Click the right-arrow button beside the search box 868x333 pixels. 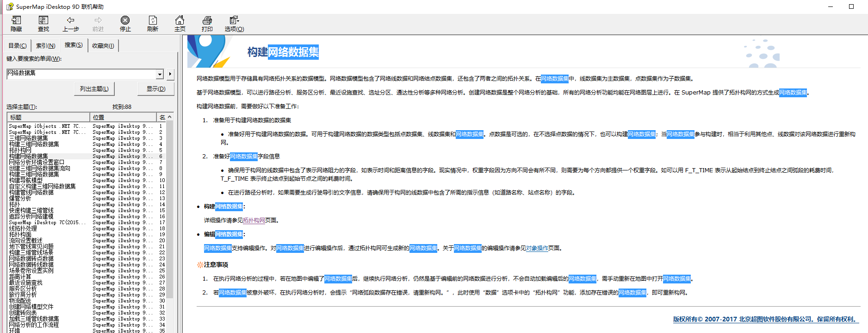point(170,74)
